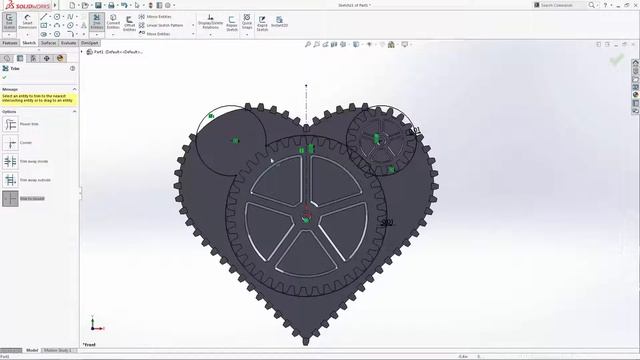Click the New document icon
This screenshot has height=360, width=640.
point(72,5)
